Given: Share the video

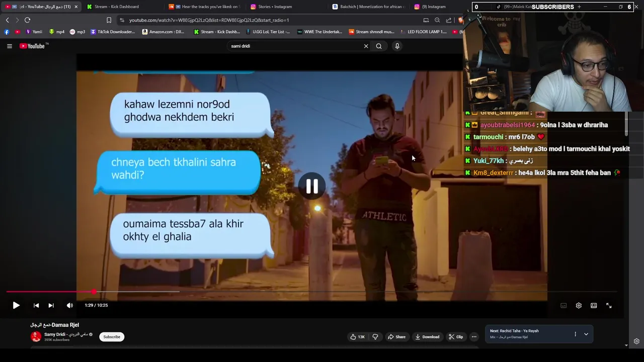Looking at the screenshot, I should pos(396,337).
